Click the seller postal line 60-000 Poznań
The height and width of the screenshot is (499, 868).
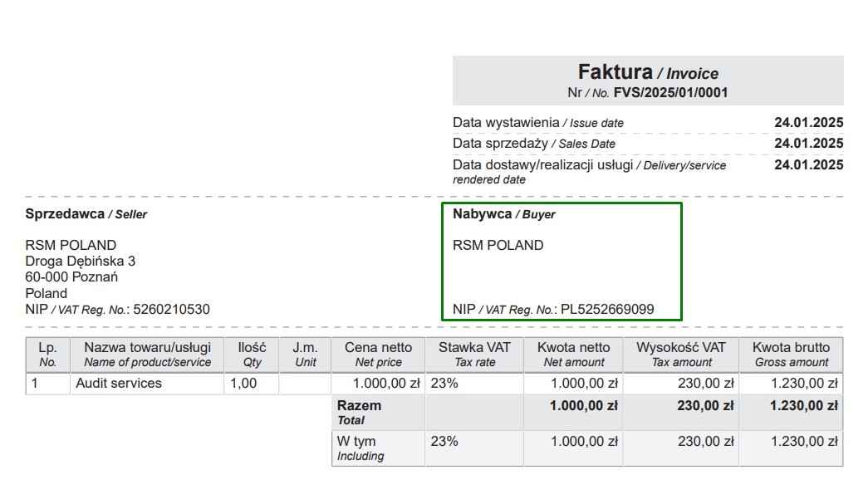point(71,277)
